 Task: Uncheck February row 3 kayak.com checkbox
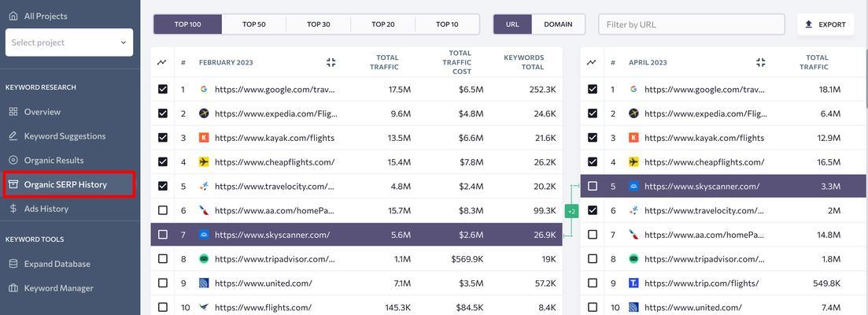(163, 138)
